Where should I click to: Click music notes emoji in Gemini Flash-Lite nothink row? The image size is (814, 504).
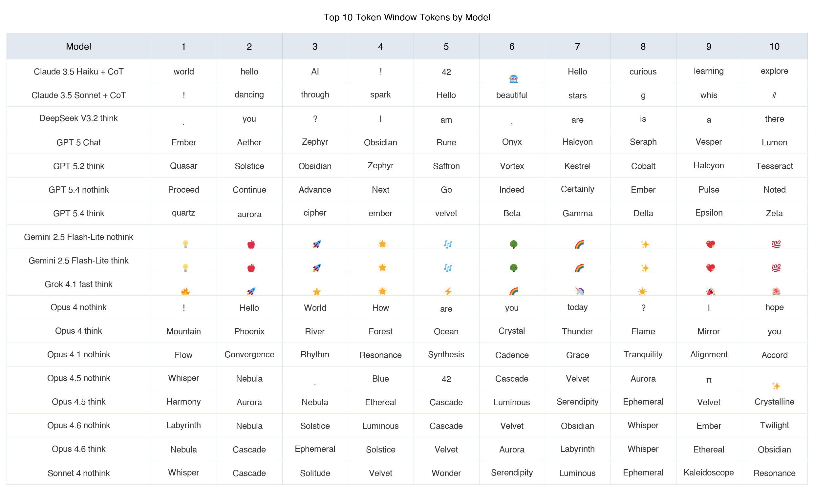[448, 244]
